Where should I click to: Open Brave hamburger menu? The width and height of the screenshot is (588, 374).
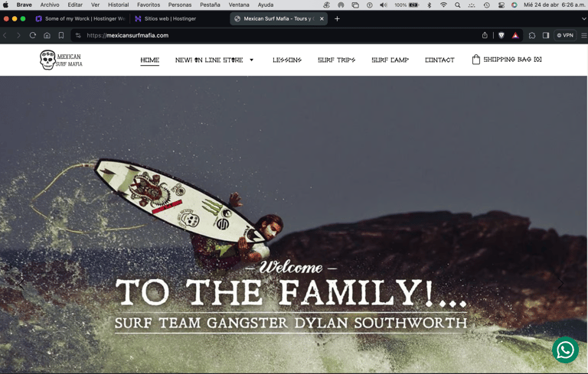pyautogui.click(x=584, y=35)
